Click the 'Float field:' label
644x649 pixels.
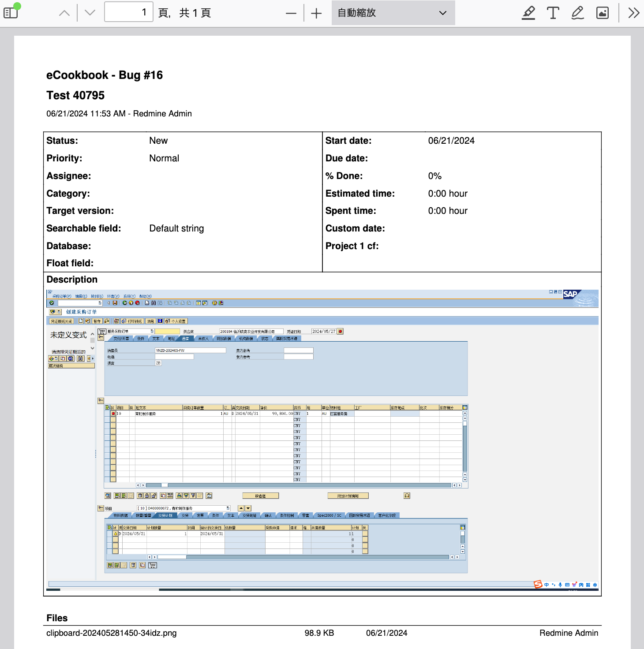click(70, 263)
